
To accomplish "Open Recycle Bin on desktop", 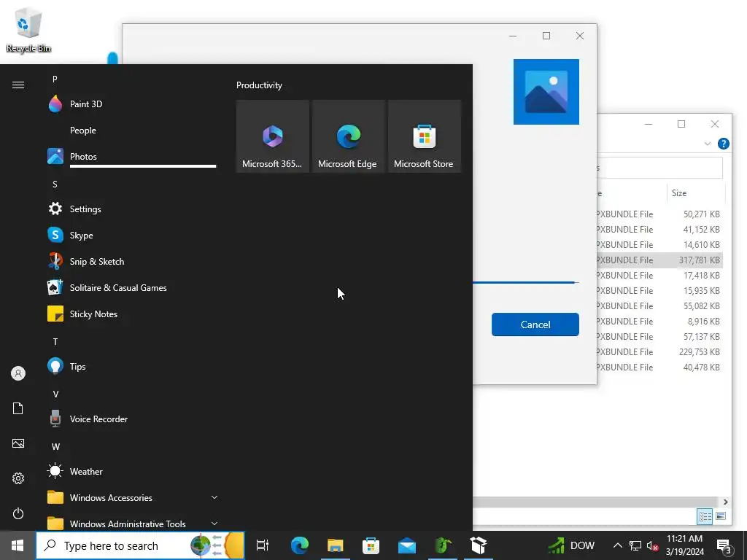I will [x=28, y=30].
